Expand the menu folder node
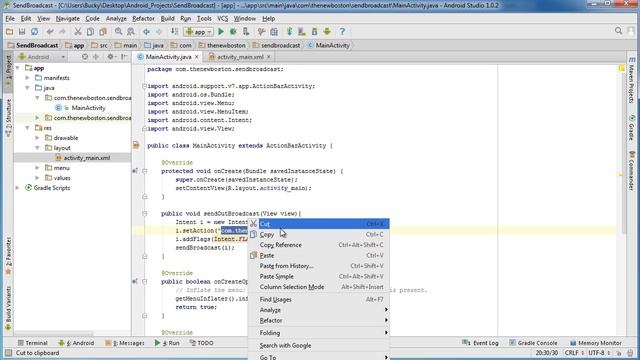Image resolution: width=640 pixels, height=360 pixels. (x=37, y=168)
